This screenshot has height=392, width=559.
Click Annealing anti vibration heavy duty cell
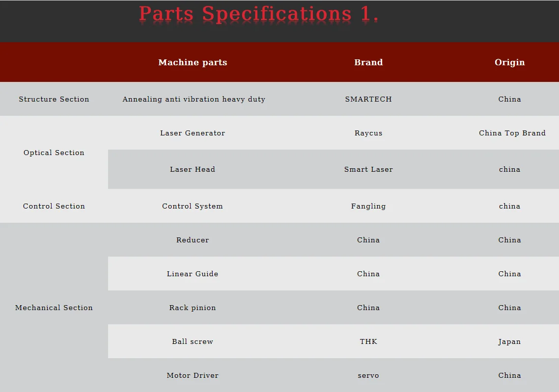(194, 99)
